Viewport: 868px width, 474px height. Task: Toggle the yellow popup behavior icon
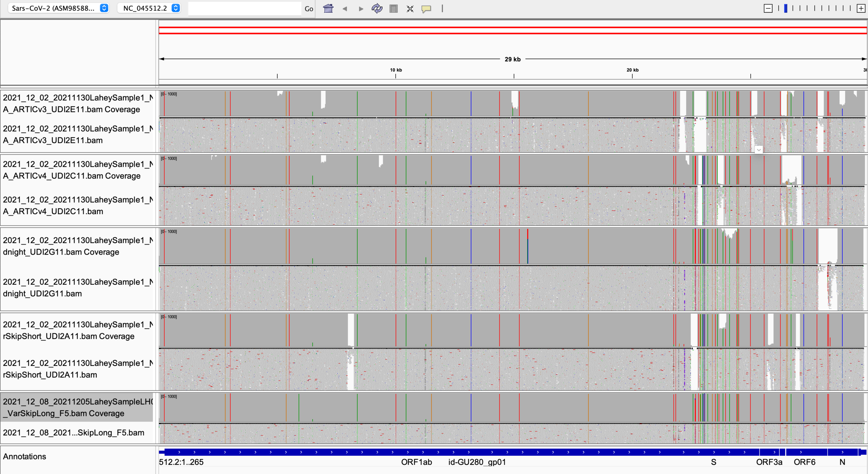426,8
